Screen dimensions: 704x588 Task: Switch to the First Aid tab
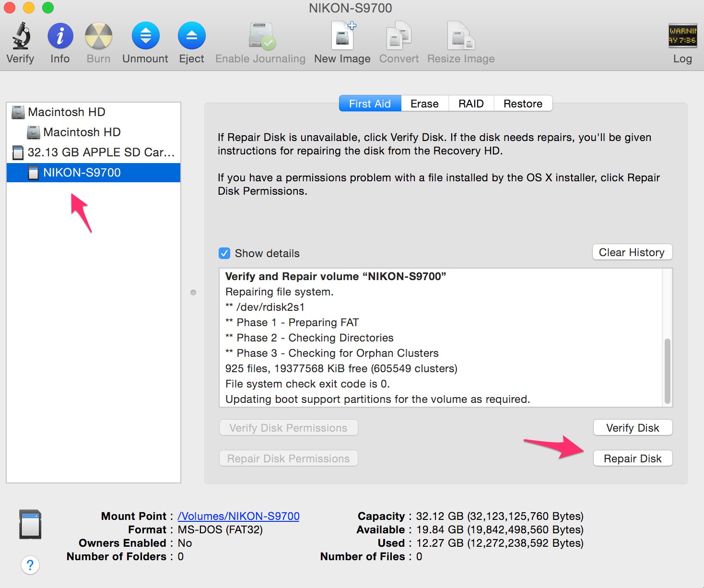(370, 104)
